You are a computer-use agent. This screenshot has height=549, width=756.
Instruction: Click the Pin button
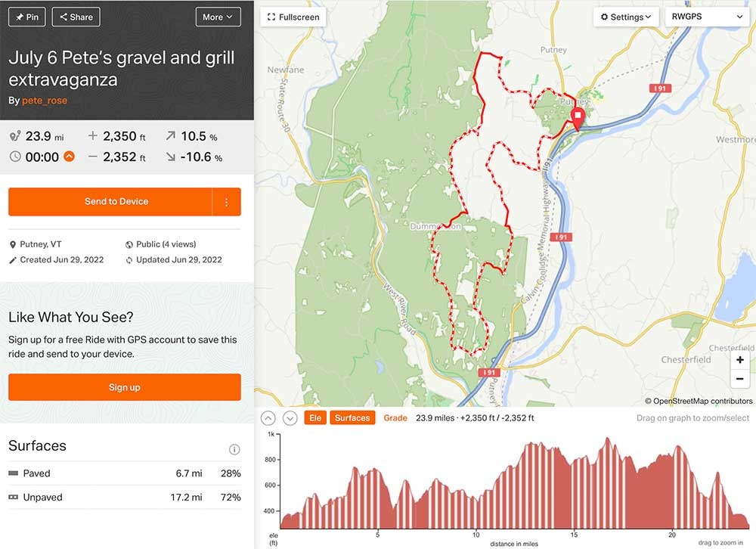coord(26,17)
